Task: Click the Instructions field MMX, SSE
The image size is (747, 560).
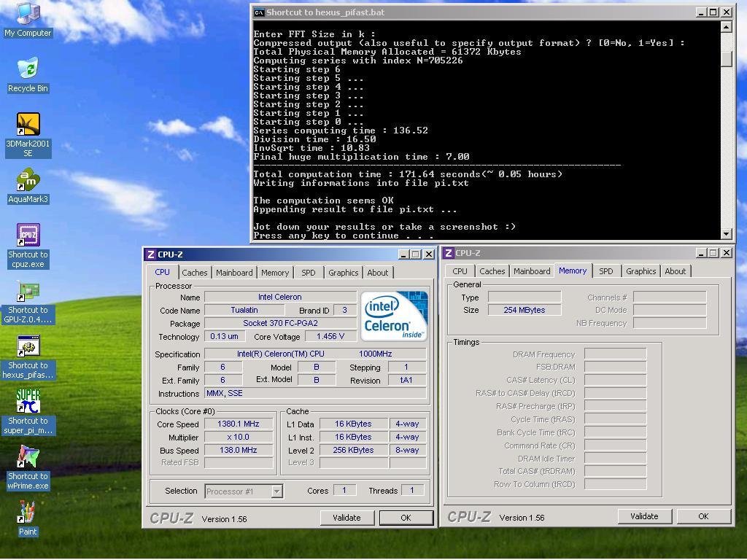Action: [x=315, y=393]
